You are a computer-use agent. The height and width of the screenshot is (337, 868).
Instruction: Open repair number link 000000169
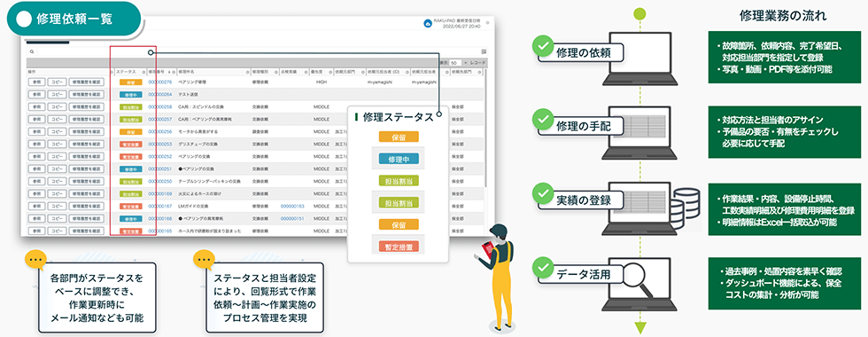(x=160, y=194)
